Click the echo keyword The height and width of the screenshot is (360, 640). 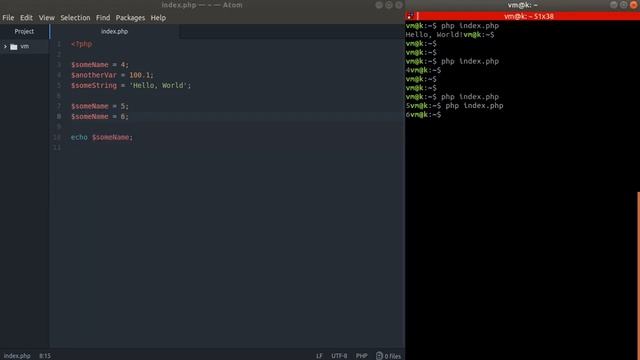(79, 137)
